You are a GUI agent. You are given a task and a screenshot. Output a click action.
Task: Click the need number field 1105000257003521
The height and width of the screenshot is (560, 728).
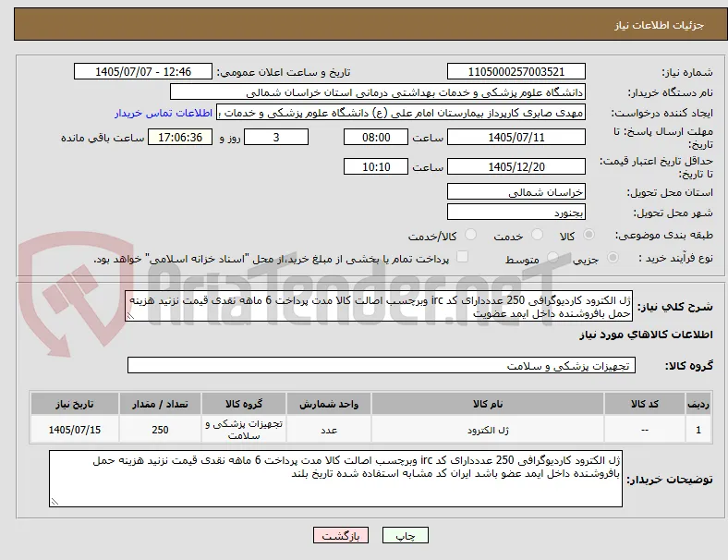click(516, 71)
